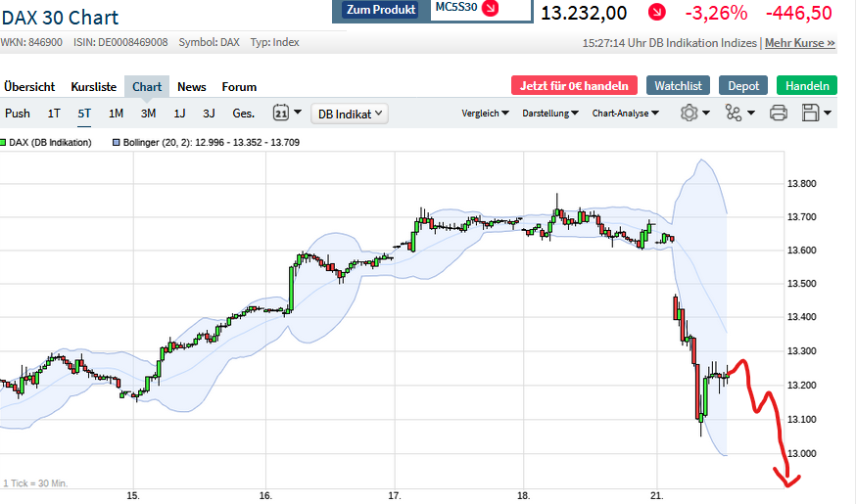Click the 13.232,00 price value
The height and width of the screenshot is (504, 856).
[x=584, y=13]
